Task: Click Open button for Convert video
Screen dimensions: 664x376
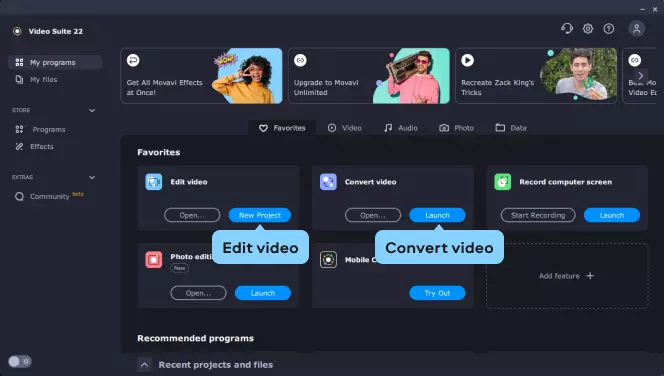Action: tap(373, 215)
